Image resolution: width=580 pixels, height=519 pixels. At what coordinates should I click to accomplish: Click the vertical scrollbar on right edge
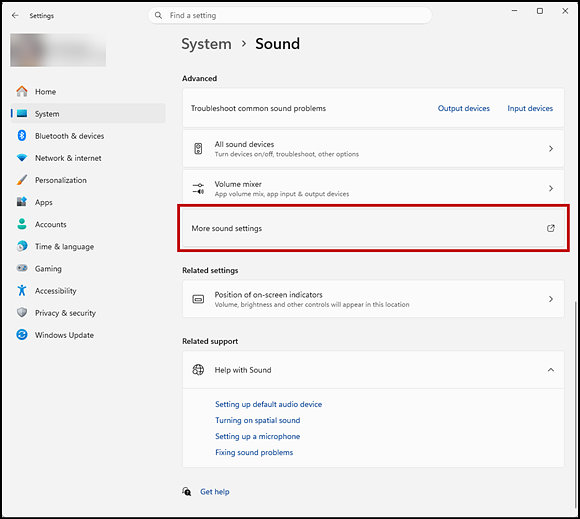(x=575, y=405)
